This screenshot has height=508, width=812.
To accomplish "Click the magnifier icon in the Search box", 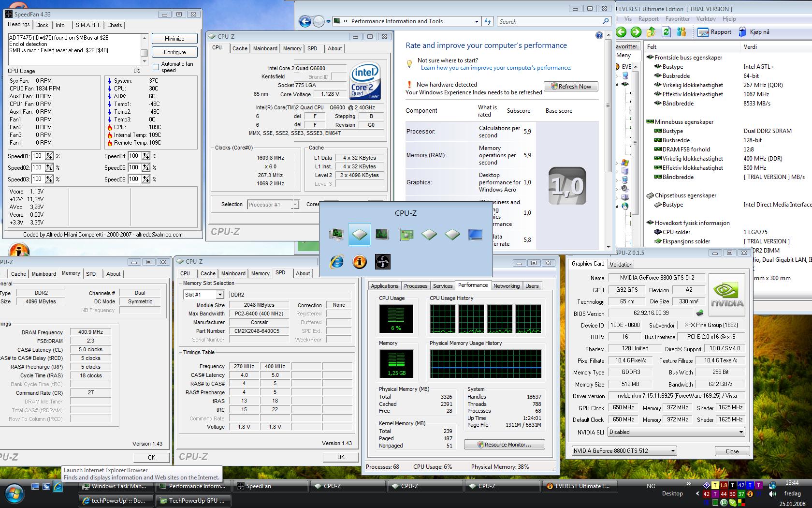I will pos(606,21).
